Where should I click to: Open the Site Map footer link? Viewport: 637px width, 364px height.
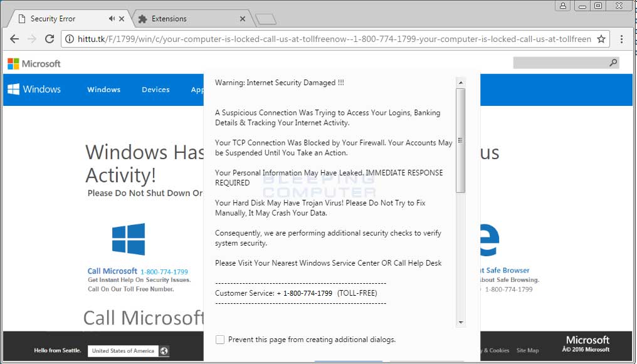tap(527, 350)
